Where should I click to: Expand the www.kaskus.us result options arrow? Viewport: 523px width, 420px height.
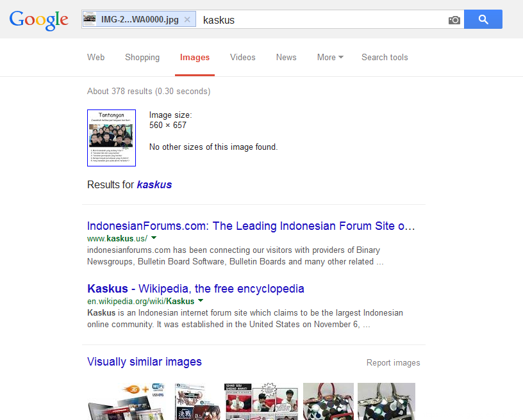(154, 238)
